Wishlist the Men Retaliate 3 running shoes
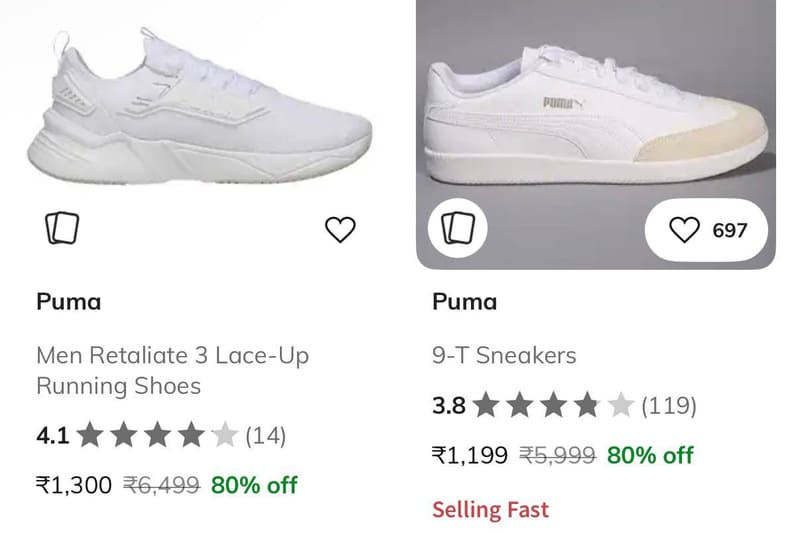This screenshot has height=533, width=800. 340,229
